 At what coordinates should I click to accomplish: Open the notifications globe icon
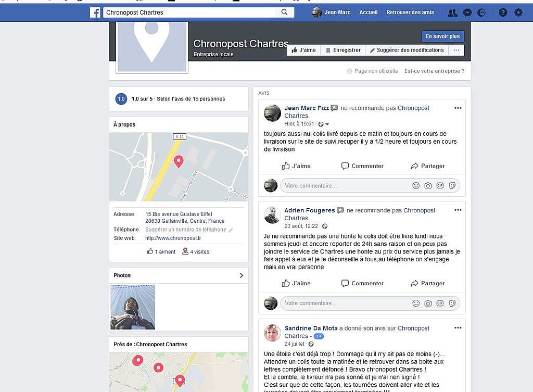point(481,13)
